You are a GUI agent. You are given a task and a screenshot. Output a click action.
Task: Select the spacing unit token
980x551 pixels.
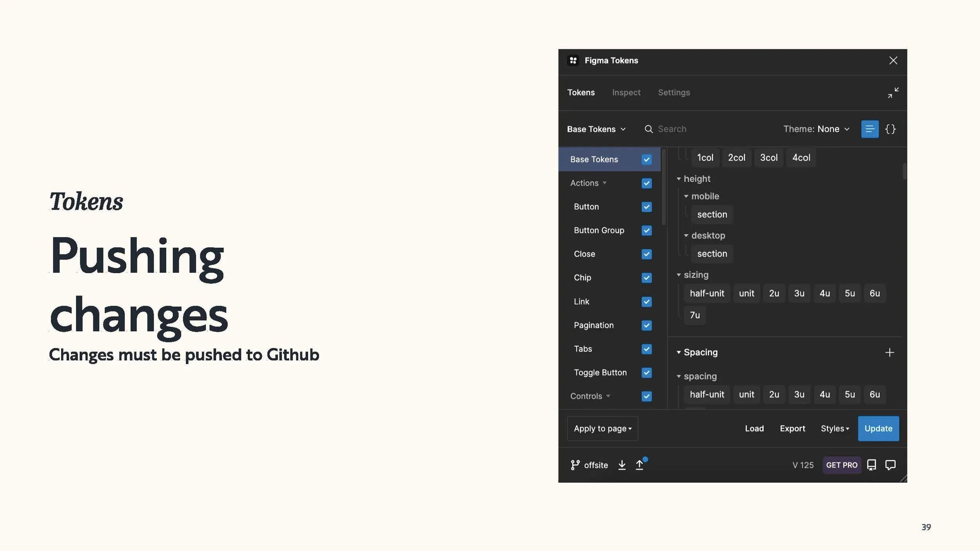[746, 394]
